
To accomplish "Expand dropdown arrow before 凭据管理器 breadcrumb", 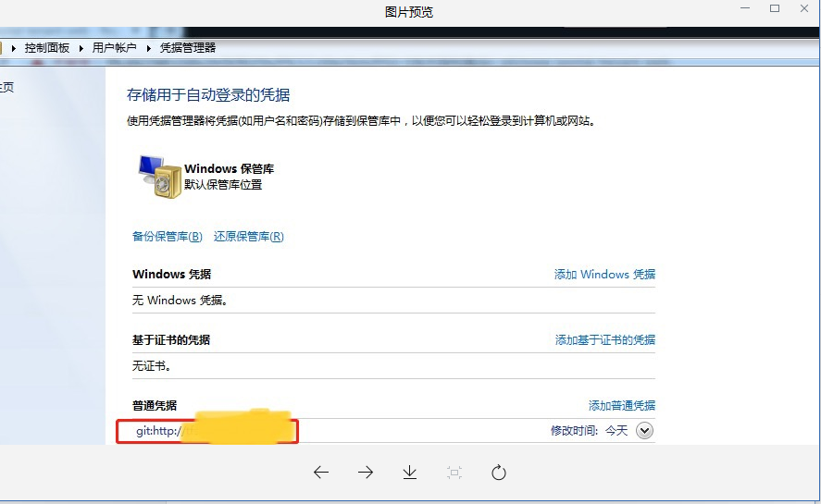I will pyautogui.click(x=149, y=49).
